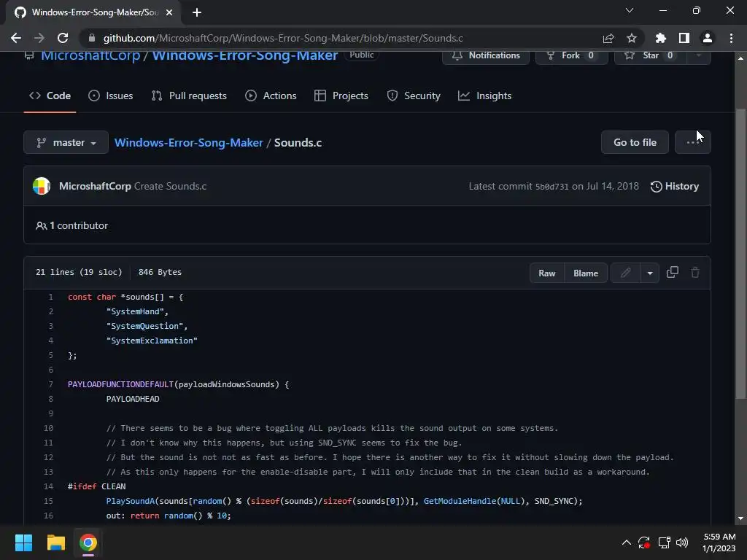Screen dimensions: 747x560
Task: Open the Chrome three-dot menu
Action: coord(731,38)
